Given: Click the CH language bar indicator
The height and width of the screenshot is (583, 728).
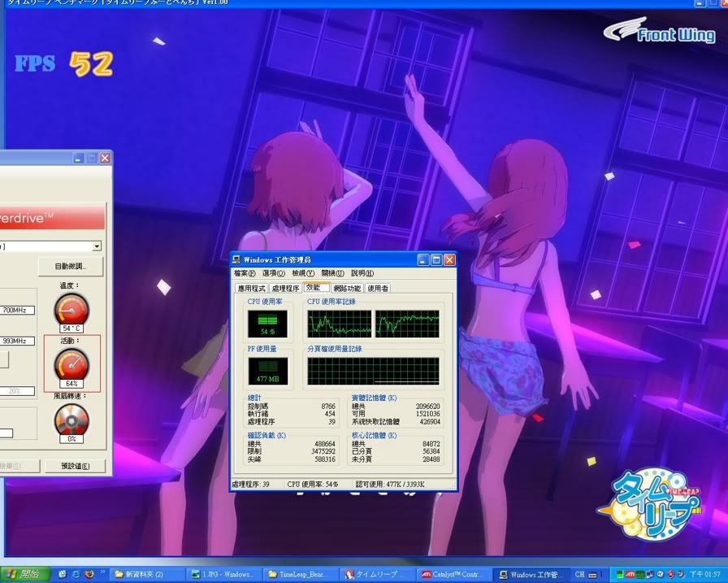Looking at the screenshot, I should pos(579,574).
